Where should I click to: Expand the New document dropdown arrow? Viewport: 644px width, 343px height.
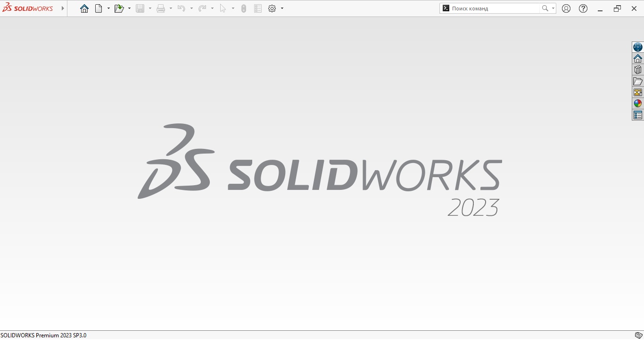pos(108,8)
